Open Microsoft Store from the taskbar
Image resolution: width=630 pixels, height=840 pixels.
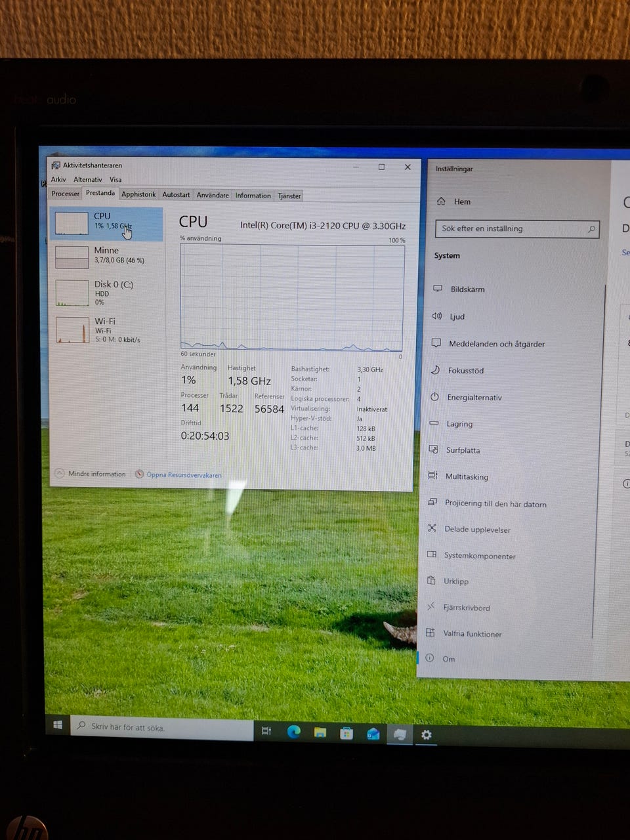coord(346,733)
